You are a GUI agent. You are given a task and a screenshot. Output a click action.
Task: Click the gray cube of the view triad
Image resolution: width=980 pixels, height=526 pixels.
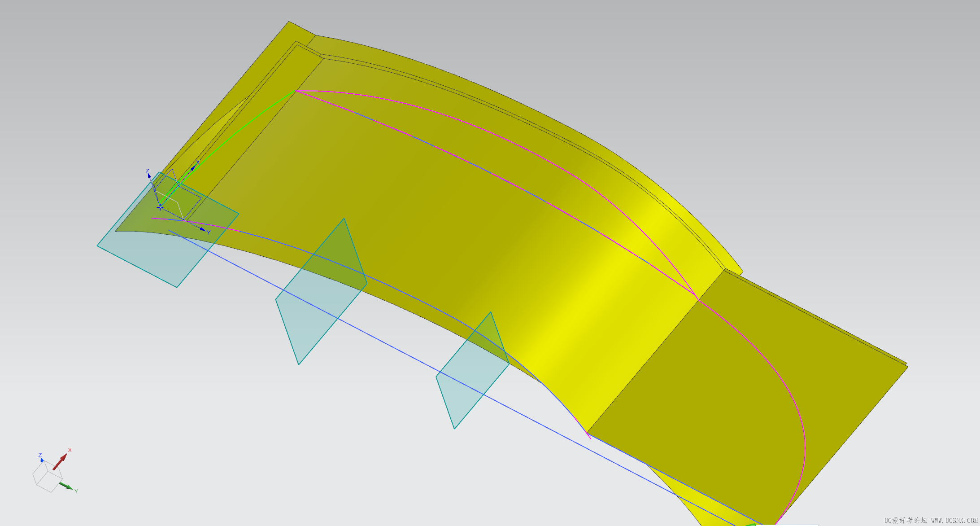point(47,477)
